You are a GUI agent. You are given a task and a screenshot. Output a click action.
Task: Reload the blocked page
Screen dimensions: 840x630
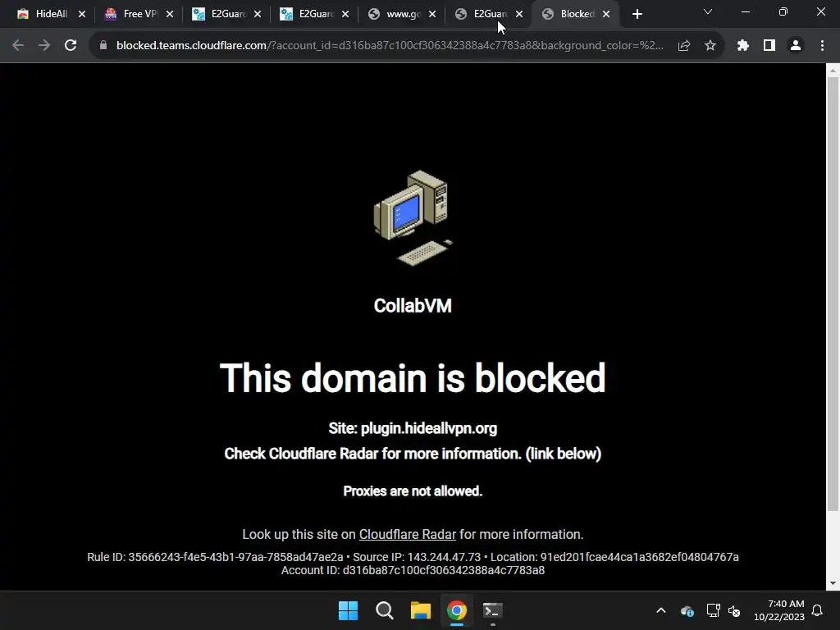[71, 46]
